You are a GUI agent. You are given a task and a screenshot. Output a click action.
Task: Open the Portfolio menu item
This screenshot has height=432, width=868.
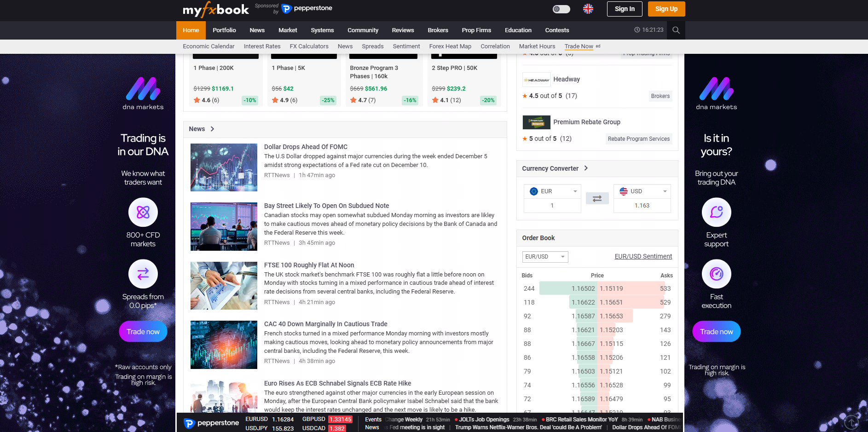(224, 30)
